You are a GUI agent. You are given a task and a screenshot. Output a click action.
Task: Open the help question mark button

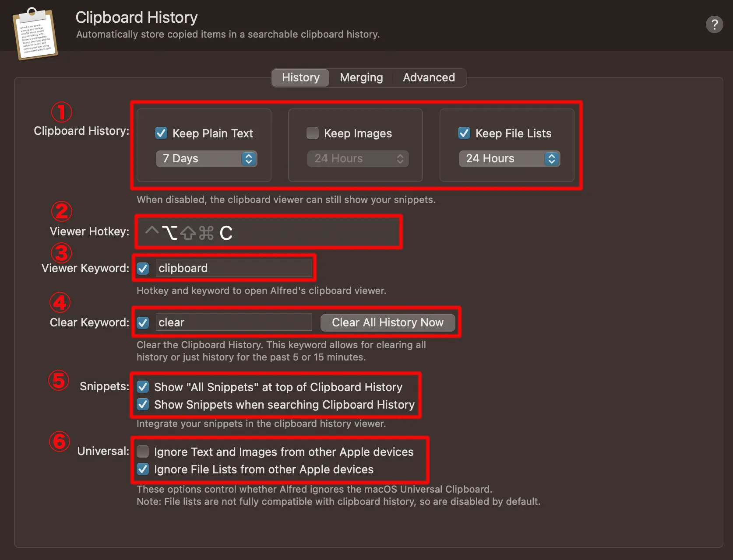714,24
